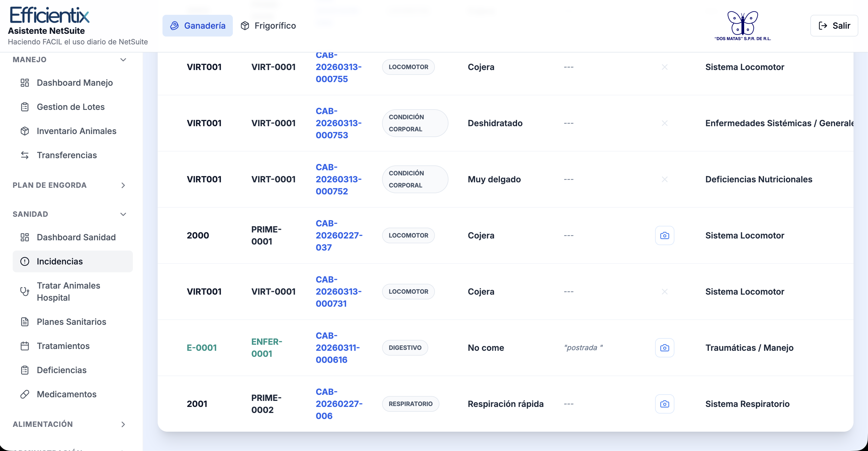Viewport: 868px width, 451px height.
Task: Click the Transferencias arrows icon
Action: pos(24,155)
